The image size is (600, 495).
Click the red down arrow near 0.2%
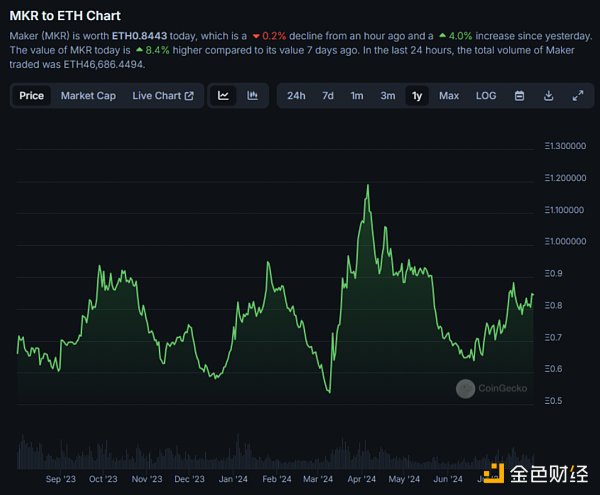click(x=255, y=35)
